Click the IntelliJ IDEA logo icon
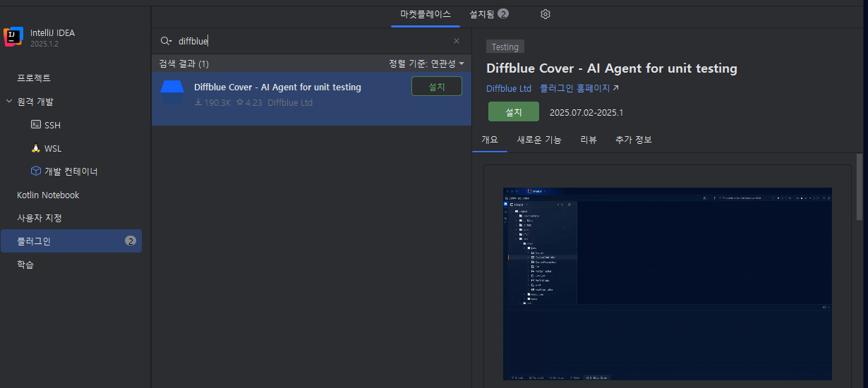This screenshot has height=388, width=868. (x=13, y=37)
